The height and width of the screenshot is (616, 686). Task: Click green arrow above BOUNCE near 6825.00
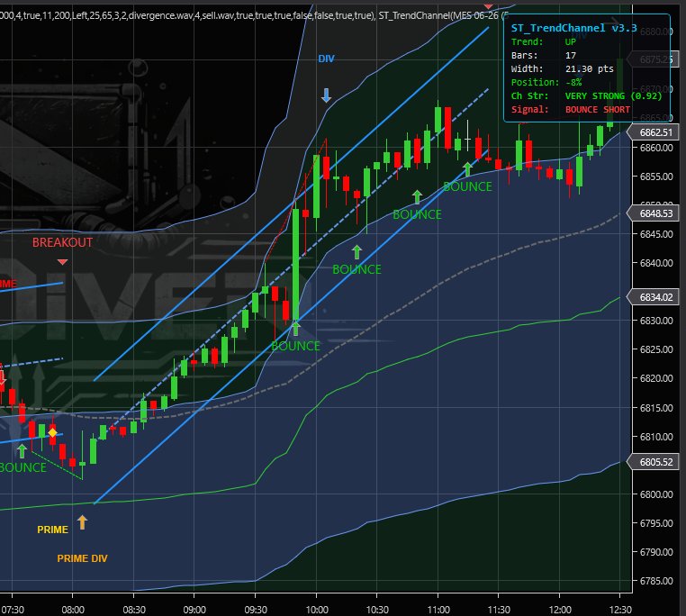pyautogui.click(x=296, y=329)
